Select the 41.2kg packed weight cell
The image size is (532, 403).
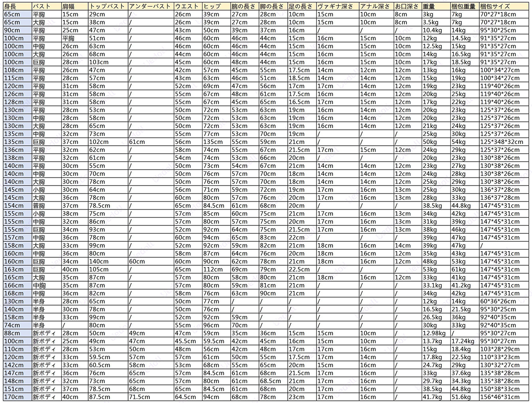click(464, 285)
